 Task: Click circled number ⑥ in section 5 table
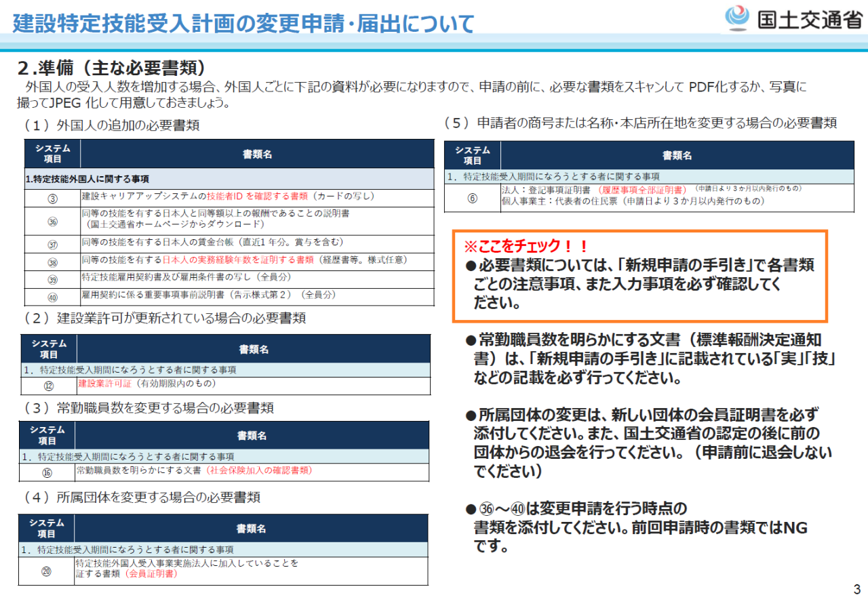472,198
